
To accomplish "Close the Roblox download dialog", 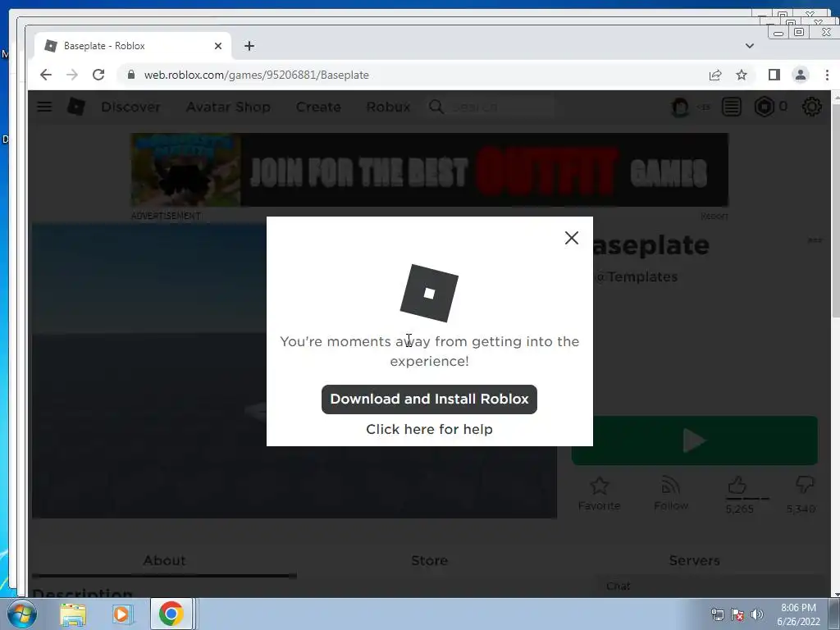I will pos(572,238).
